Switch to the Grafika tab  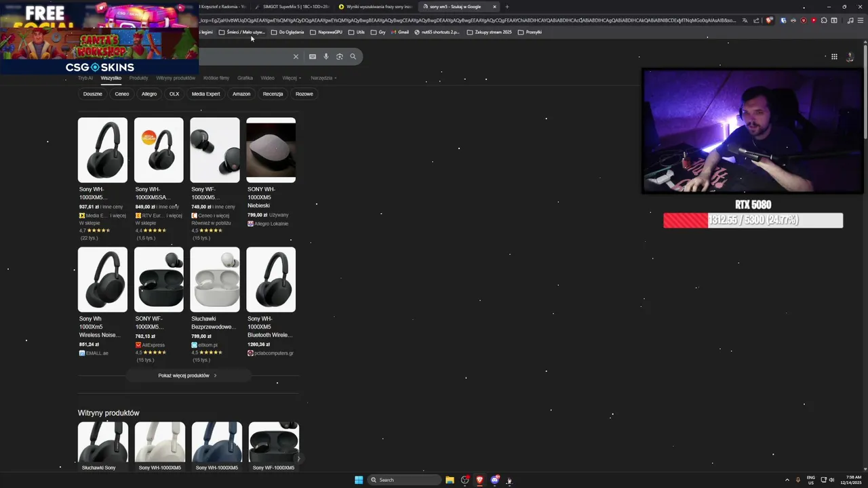[x=245, y=78]
